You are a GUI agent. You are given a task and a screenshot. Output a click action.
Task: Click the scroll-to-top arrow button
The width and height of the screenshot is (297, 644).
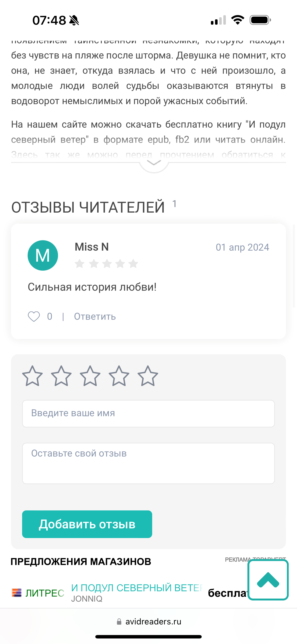268,580
